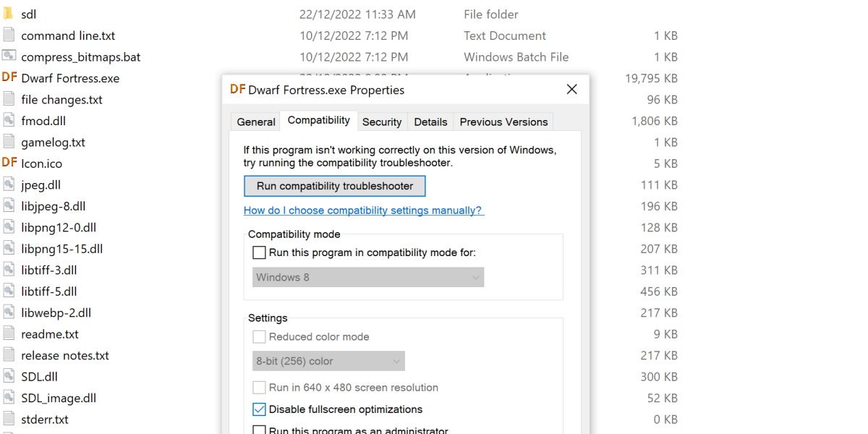The width and height of the screenshot is (868, 434).
Task: Select Dwarf Fortress.exe in the file list
Action: pos(70,78)
